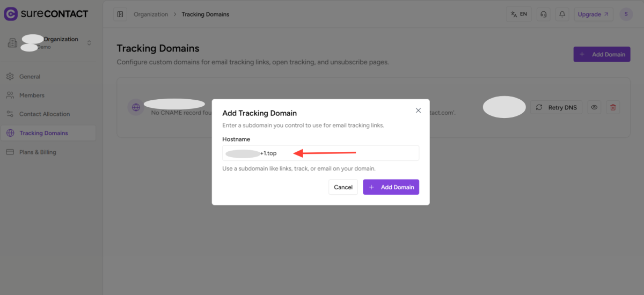The height and width of the screenshot is (295, 644).
Task: Delete the tracking domain with trash icon
Action: 613,107
